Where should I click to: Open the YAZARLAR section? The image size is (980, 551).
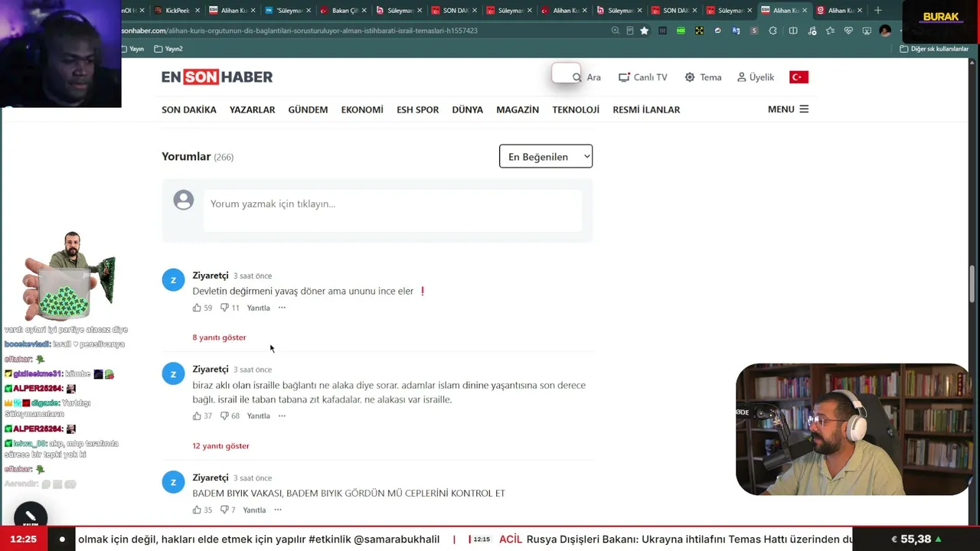pyautogui.click(x=252, y=109)
